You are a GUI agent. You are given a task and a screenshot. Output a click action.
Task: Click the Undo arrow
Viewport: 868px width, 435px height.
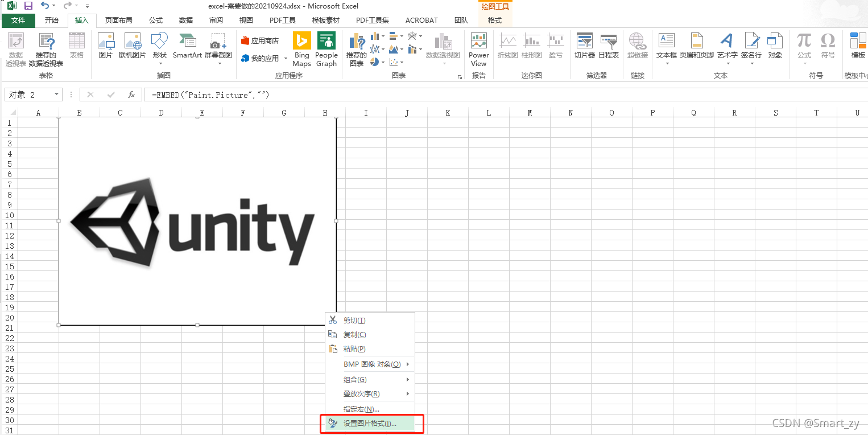(x=45, y=6)
